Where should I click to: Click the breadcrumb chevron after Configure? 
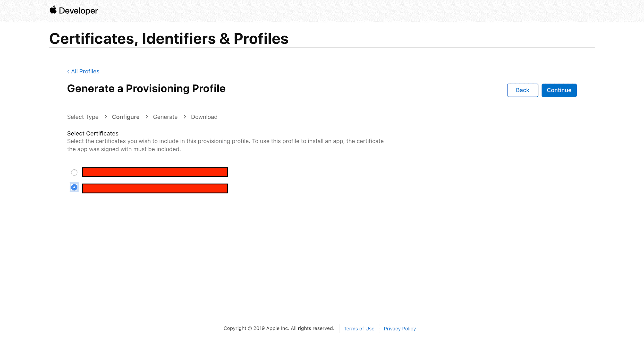[x=146, y=117]
